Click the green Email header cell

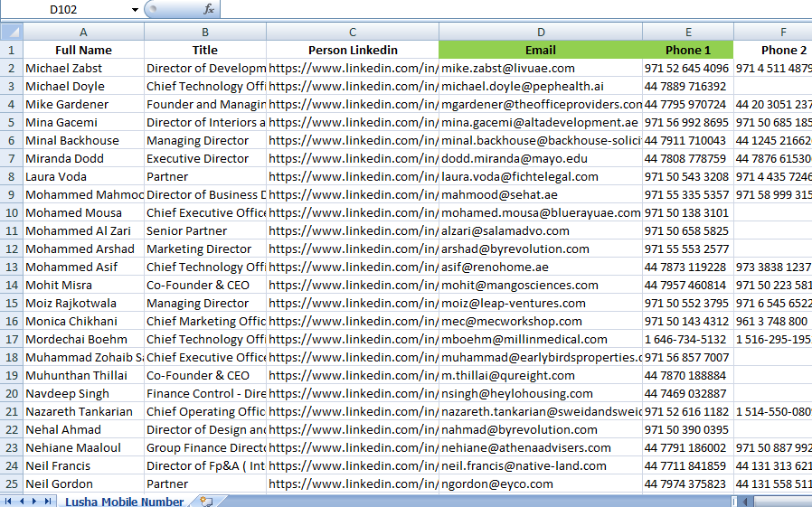click(x=541, y=51)
